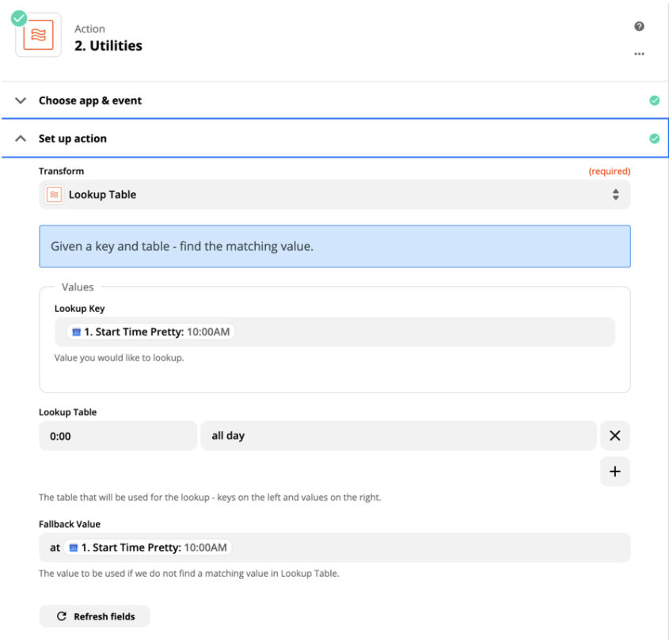The image size is (669, 644).
Task: Select the Start Time Pretty pill in Lookup Key
Action: point(150,332)
